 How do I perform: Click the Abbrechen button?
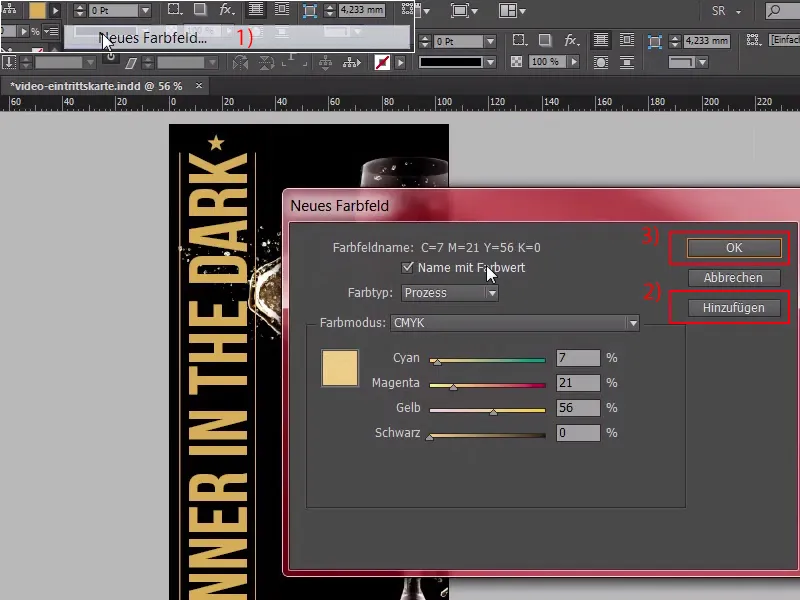click(734, 278)
